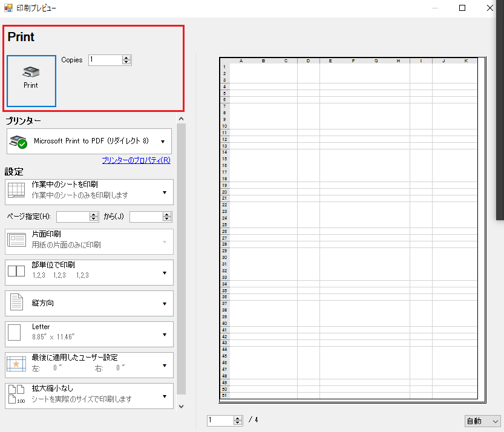Click the active sheet grid icon
This screenshot has width=504, height=432.
pyautogui.click(x=16, y=189)
